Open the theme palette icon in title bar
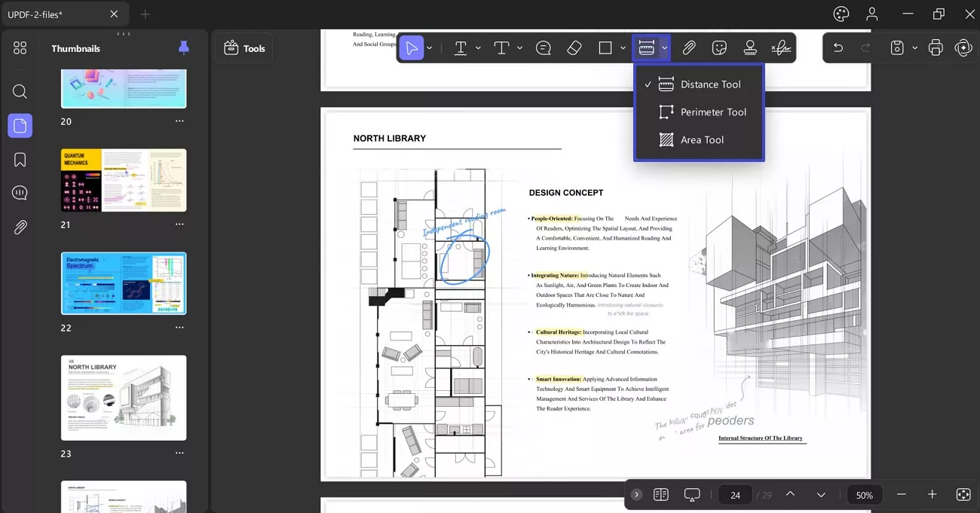 coord(841,14)
